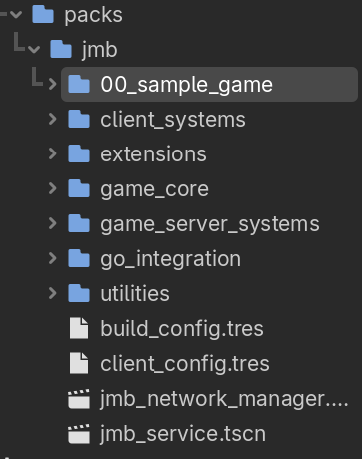This screenshot has height=459, width=362.
Task: Expand the client_systems folder arrow
Action: (52, 119)
